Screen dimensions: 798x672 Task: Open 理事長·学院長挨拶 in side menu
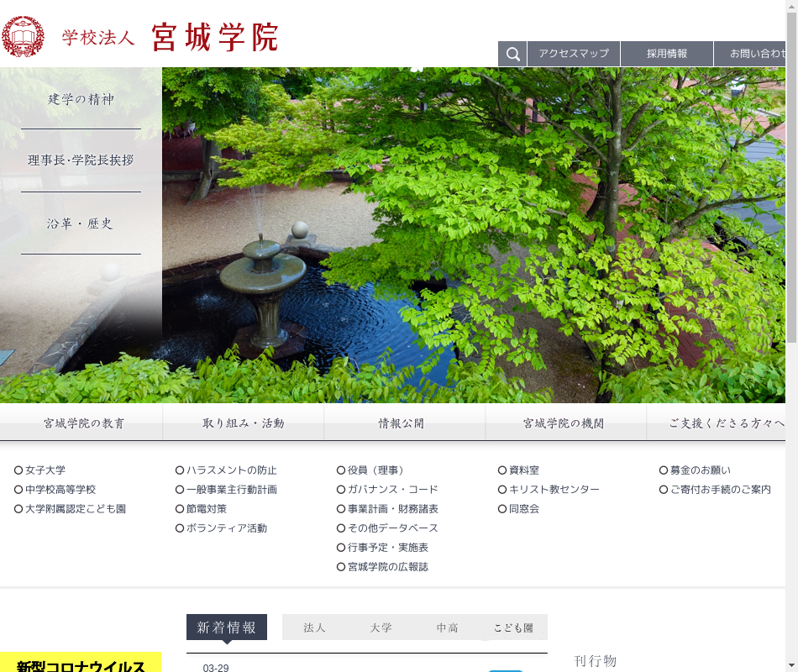81,160
